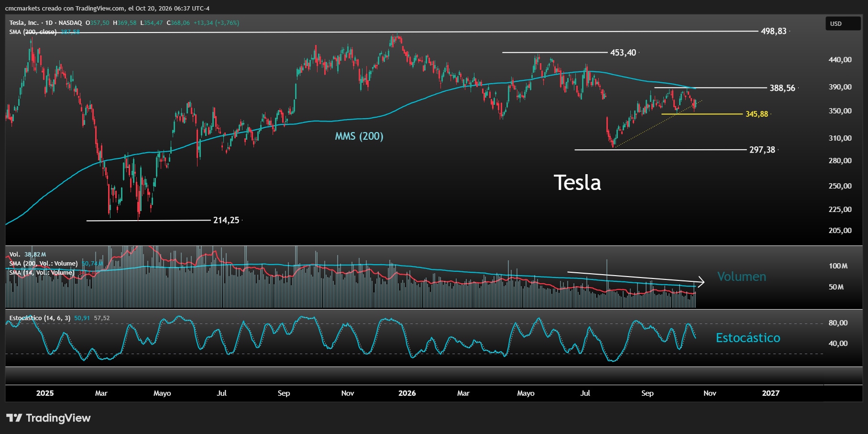The image size is (868, 434).
Task: Click the closing price C368,06 value
Action: pos(178,22)
